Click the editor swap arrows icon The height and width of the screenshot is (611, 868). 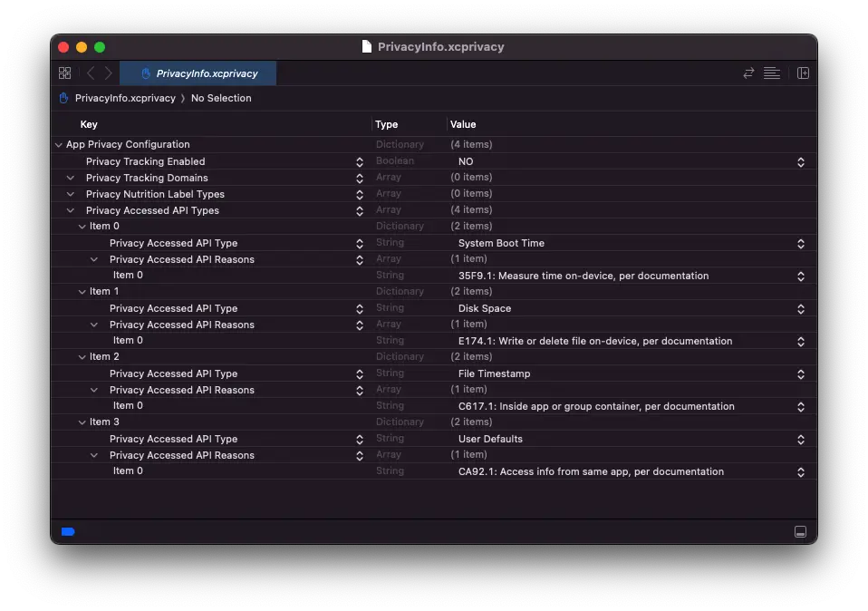point(748,73)
